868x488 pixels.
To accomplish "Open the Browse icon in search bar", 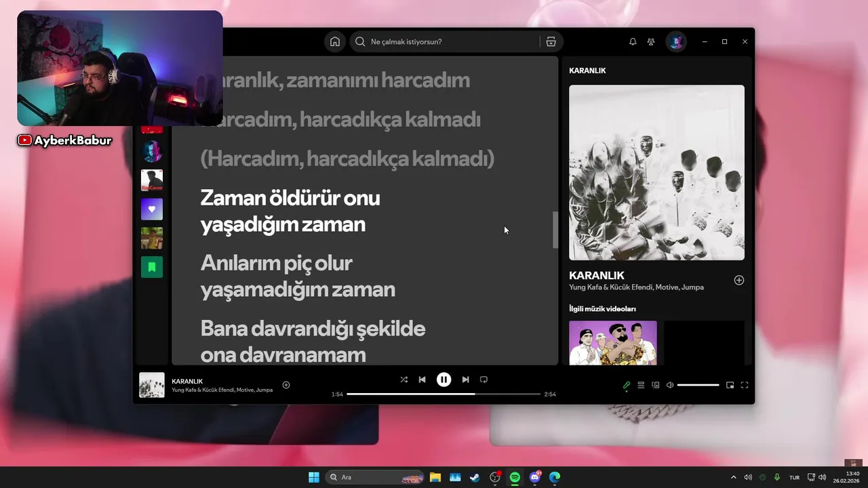I will (551, 41).
